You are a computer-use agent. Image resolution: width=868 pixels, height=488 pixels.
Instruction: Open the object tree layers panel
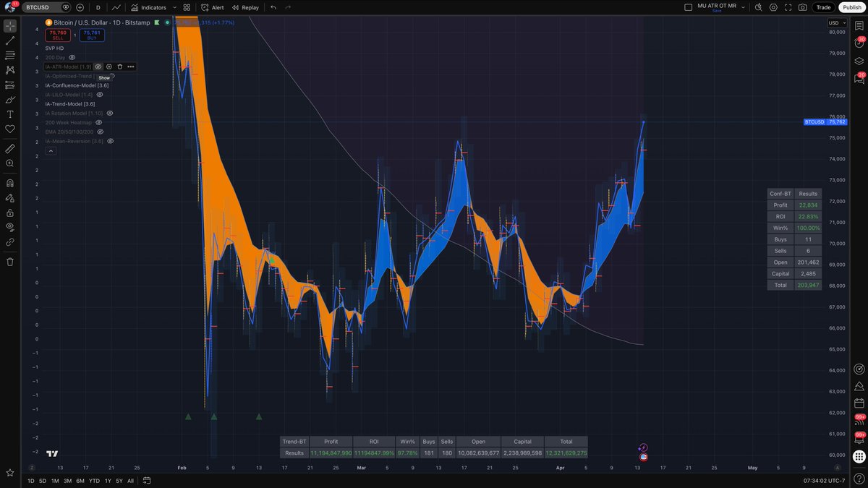(859, 61)
